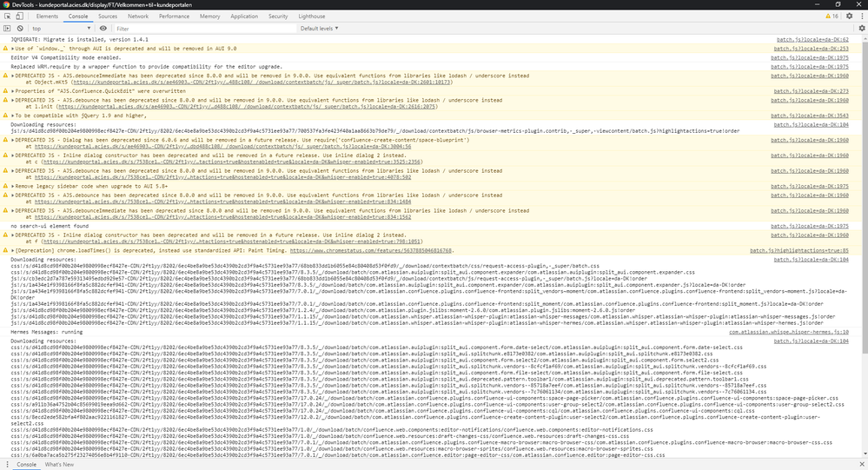This screenshot has width=868, height=470.
Task: Open the Sources tab
Action: click(x=108, y=16)
